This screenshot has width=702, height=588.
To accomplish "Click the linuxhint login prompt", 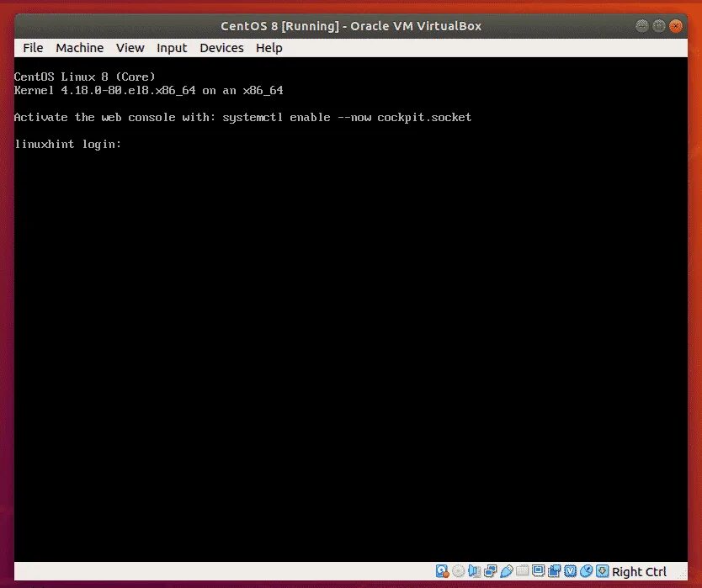I will click(67, 144).
